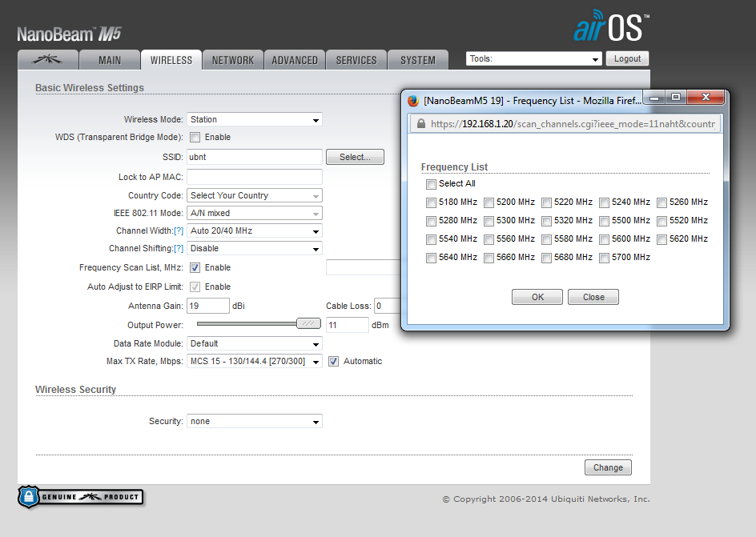
Task: Click the Frequency Scan List text field
Action: 364,267
